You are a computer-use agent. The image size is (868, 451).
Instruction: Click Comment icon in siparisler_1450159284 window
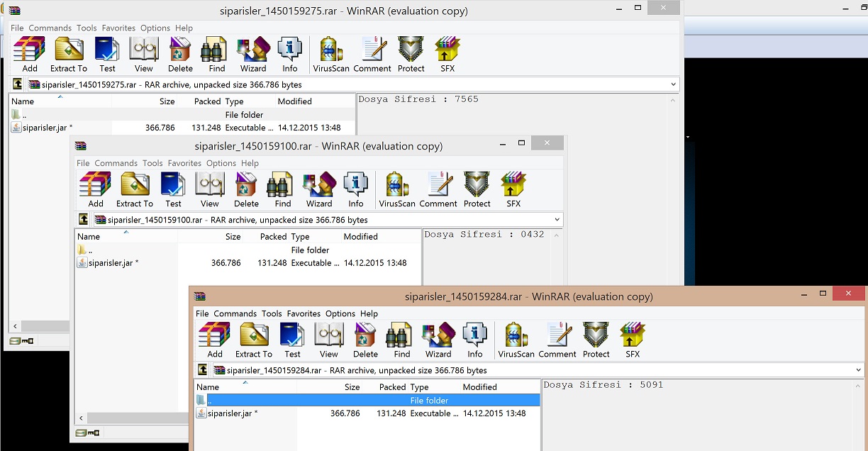[x=557, y=340]
